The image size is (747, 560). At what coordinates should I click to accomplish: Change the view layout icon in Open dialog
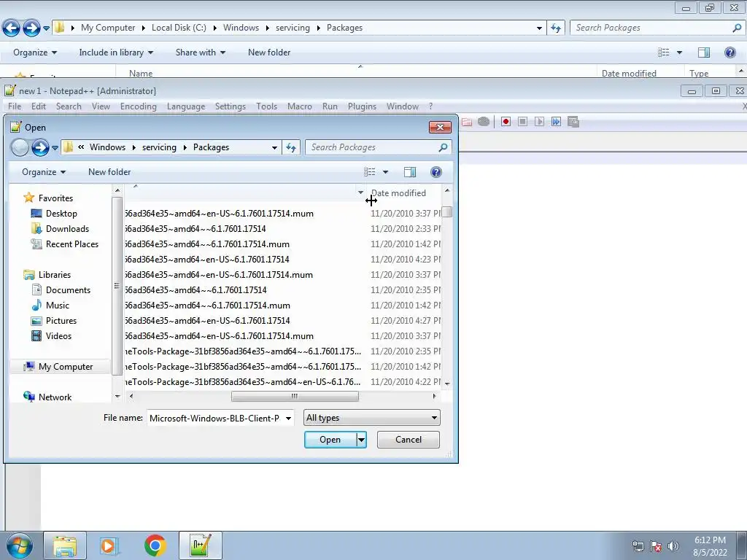point(370,172)
